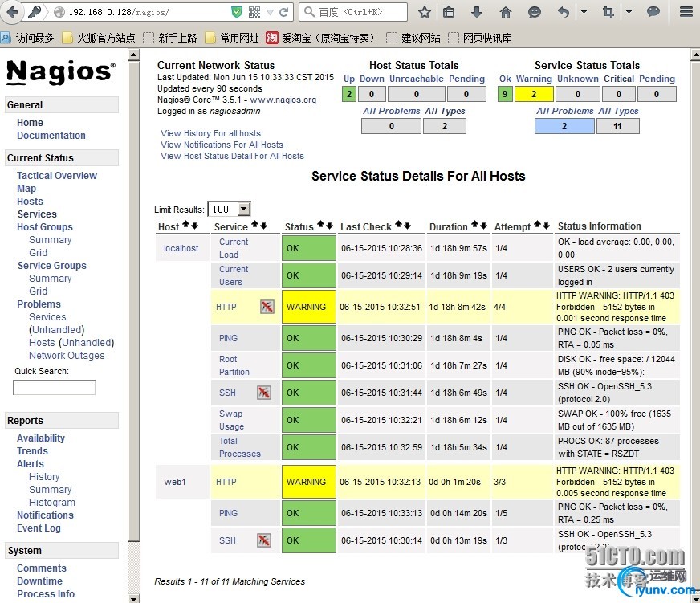Open the 常用网址 bookmark folder

(x=232, y=38)
